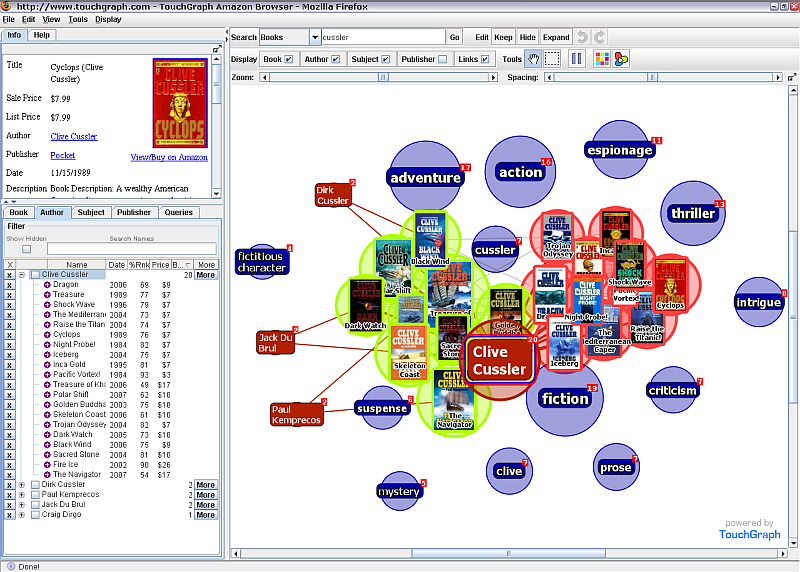800x572 pixels.
Task: Open the Tools menu
Action: click(78, 19)
